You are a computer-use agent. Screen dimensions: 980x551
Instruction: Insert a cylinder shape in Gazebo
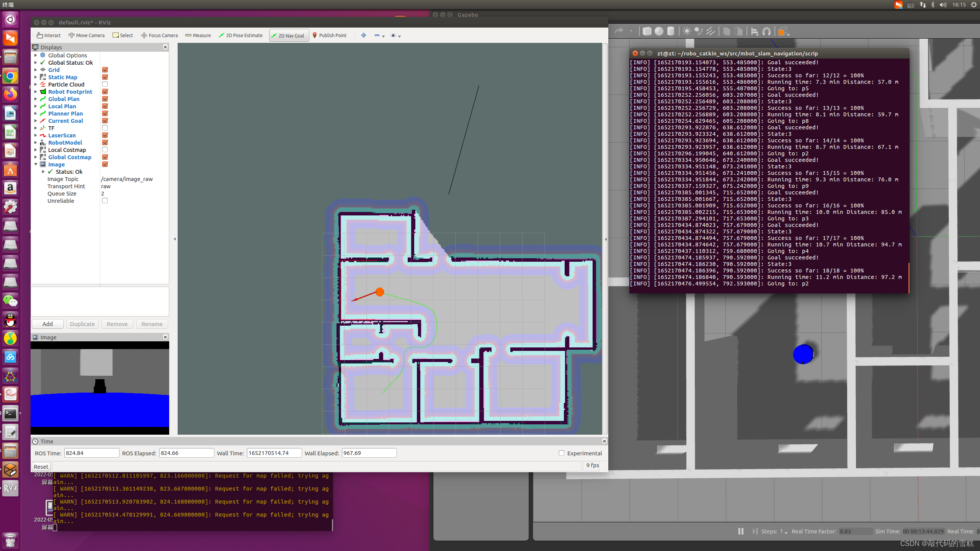[x=670, y=31]
